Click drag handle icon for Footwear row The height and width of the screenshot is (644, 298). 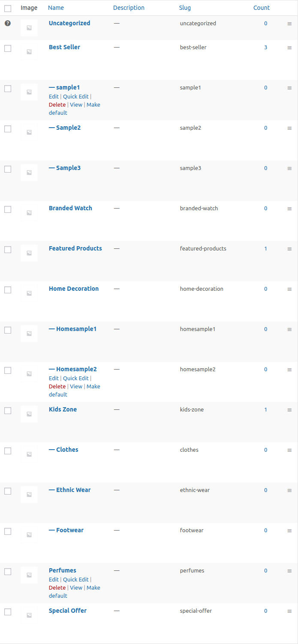click(x=289, y=531)
